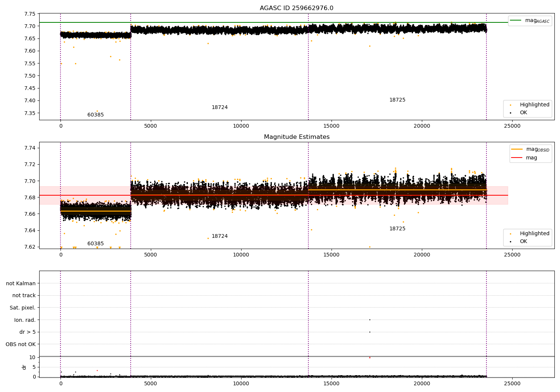560x392 pixels.
Task: Click the 'dr > 5' axis label
Action: [28, 332]
